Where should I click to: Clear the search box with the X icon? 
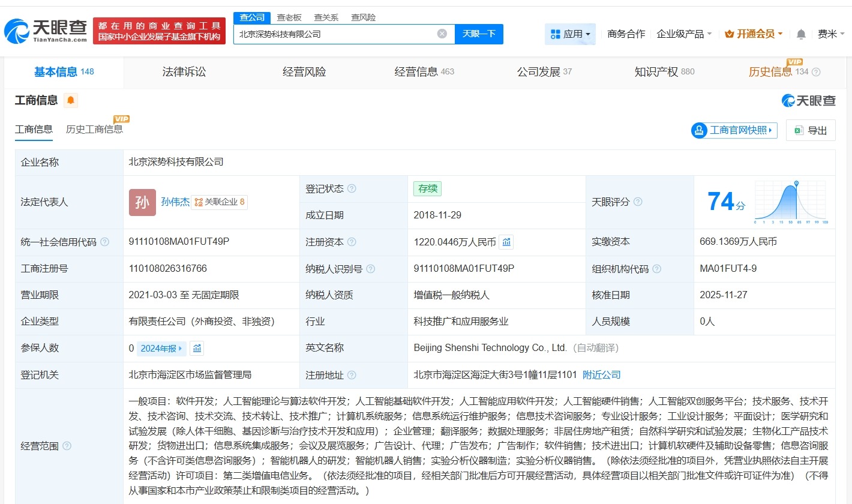coord(442,34)
